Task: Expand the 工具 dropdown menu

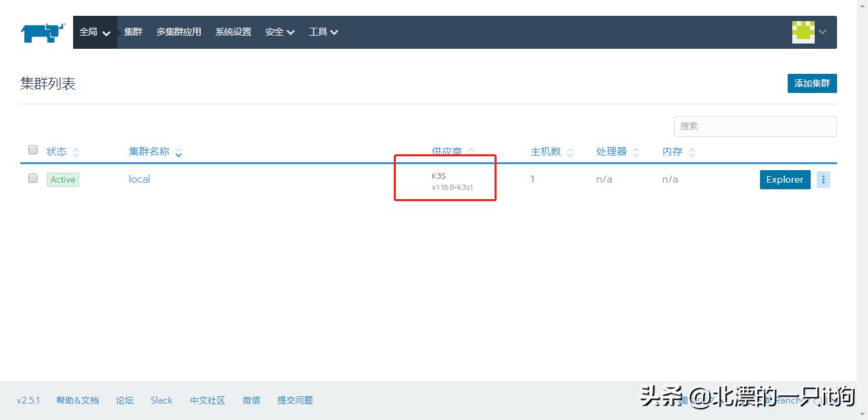Action: click(323, 32)
